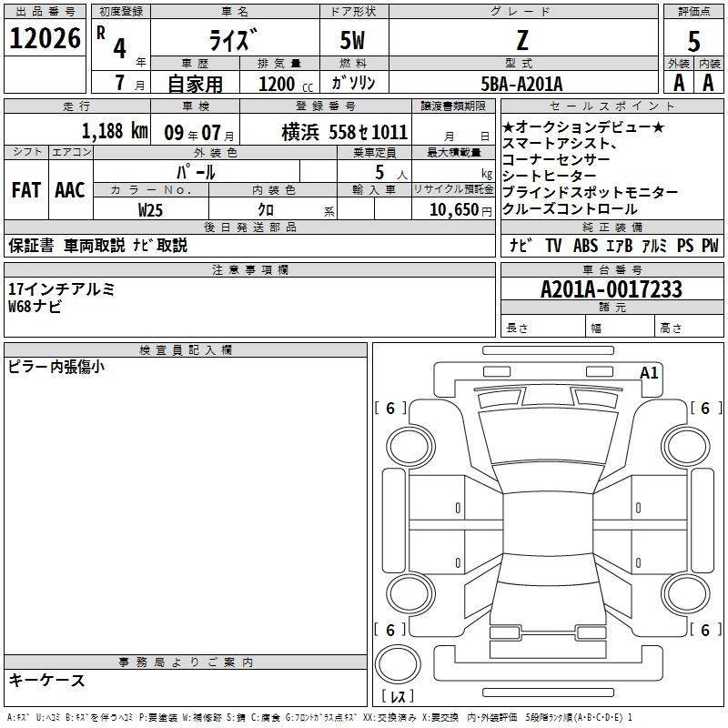Click the キーケース office notice text

pos(47,680)
